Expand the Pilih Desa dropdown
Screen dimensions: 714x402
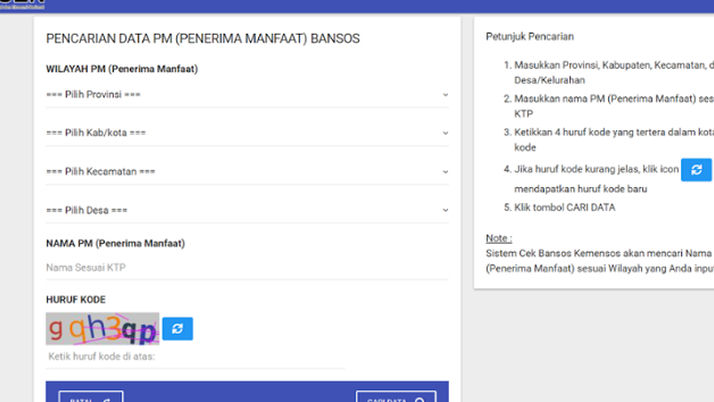pyautogui.click(x=247, y=210)
